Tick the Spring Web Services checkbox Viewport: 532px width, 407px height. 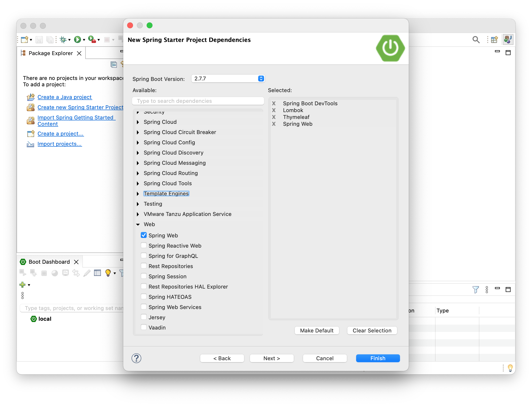(x=144, y=307)
